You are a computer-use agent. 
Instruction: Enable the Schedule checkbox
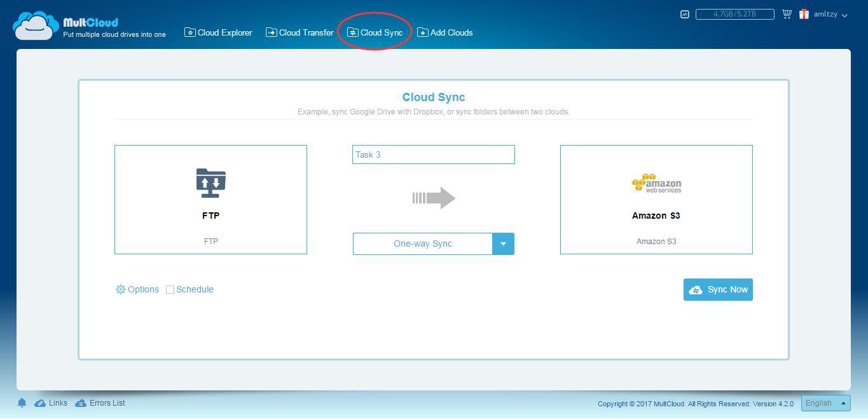(x=170, y=289)
